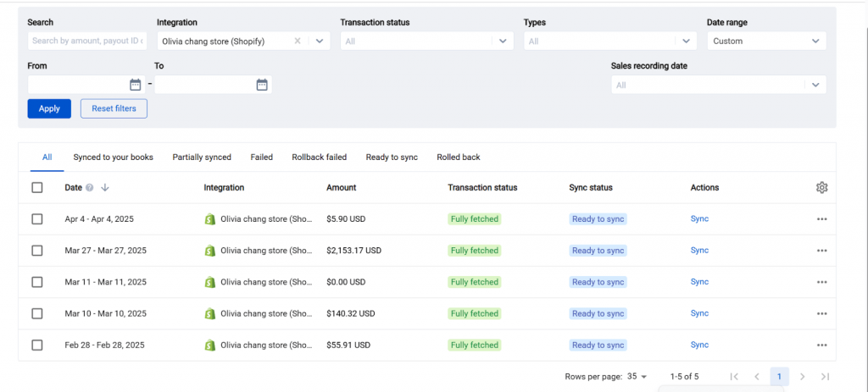Clear the Olivia chang store integration filter

tap(298, 41)
